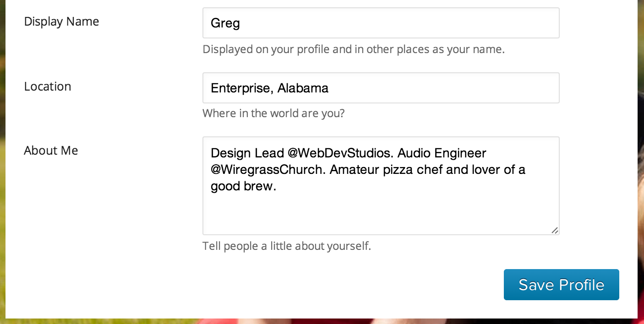This screenshot has height=324, width=644.
Task: Click on "@WiregrassChurch" in the bio text
Action: [268, 170]
